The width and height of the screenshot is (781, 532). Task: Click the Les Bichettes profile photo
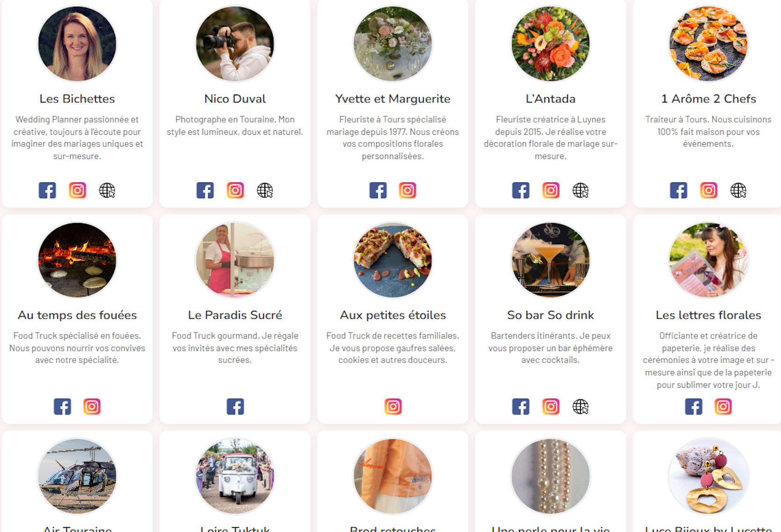(77, 44)
